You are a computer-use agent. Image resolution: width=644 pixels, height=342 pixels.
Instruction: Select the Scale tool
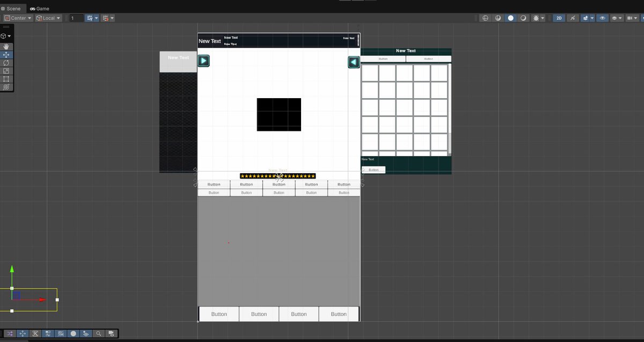6,71
